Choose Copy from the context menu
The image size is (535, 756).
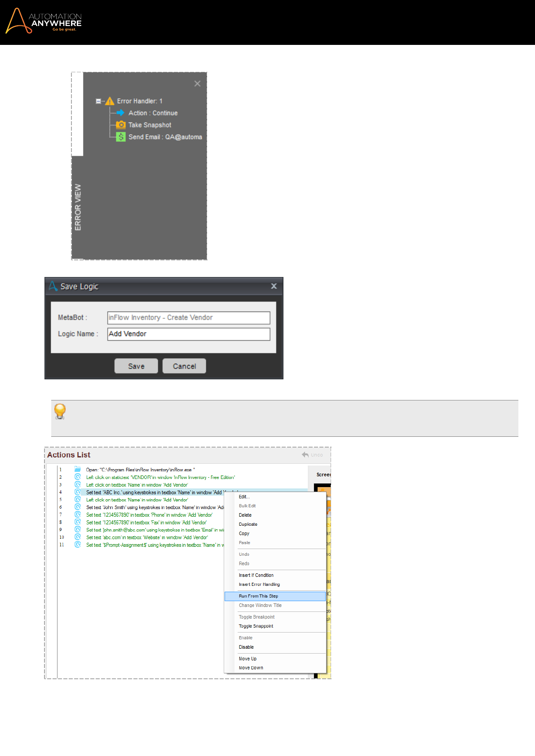(x=275, y=533)
